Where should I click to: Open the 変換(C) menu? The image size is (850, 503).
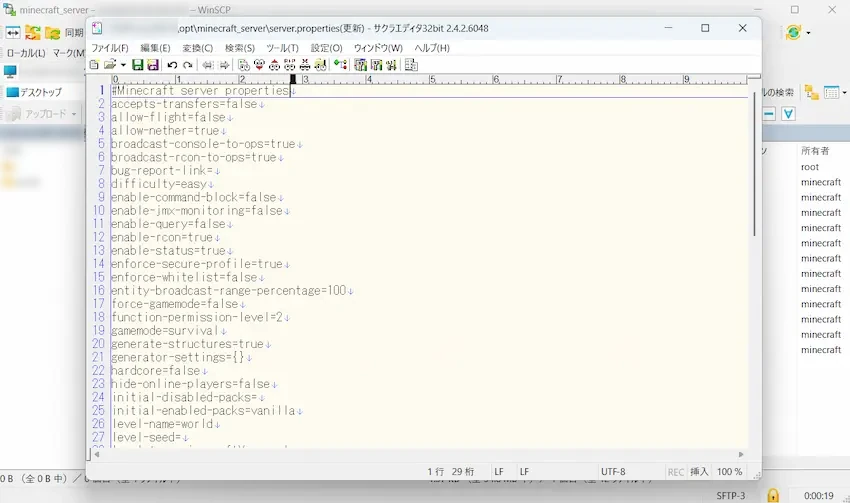pyautogui.click(x=198, y=48)
